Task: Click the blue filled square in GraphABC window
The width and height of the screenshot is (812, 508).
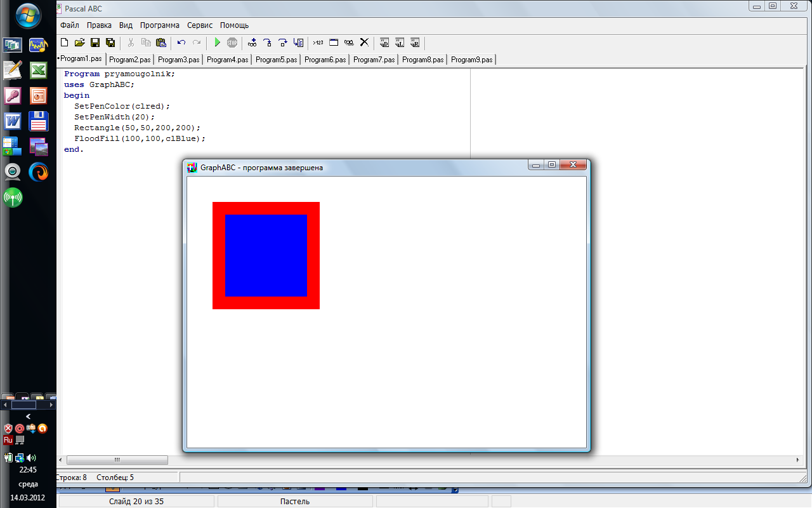Action: click(266, 255)
